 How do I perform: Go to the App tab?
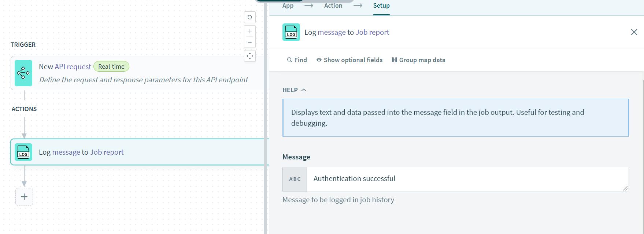coord(288,6)
